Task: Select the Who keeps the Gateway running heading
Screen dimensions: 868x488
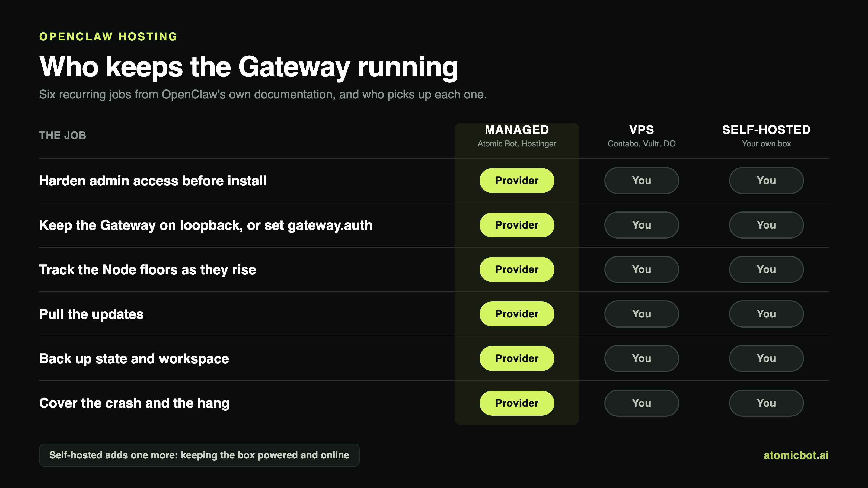Action: (x=249, y=67)
